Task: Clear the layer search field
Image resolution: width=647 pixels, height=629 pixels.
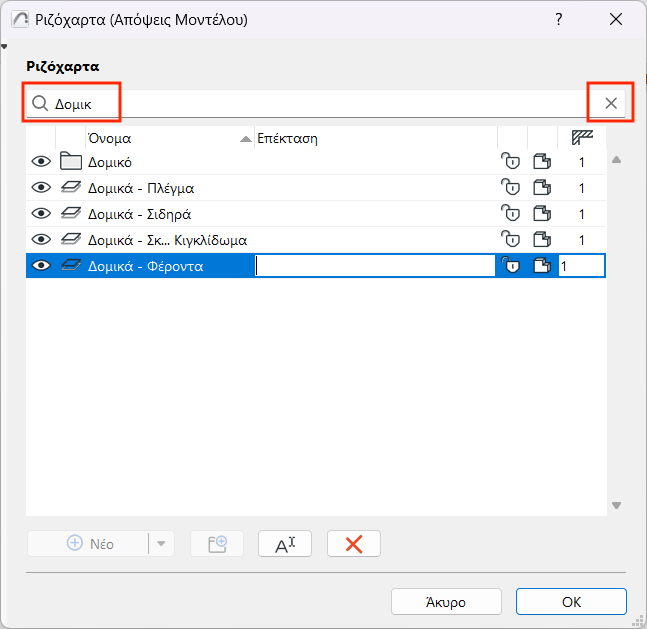Action: tap(610, 103)
